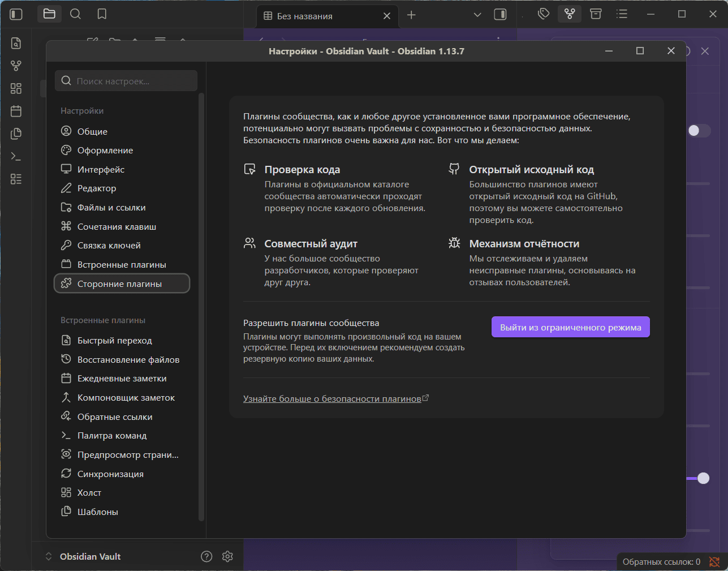Screen dimensions: 728x571
Task: Show the bookmarks panel icon
Action: [102, 14]
